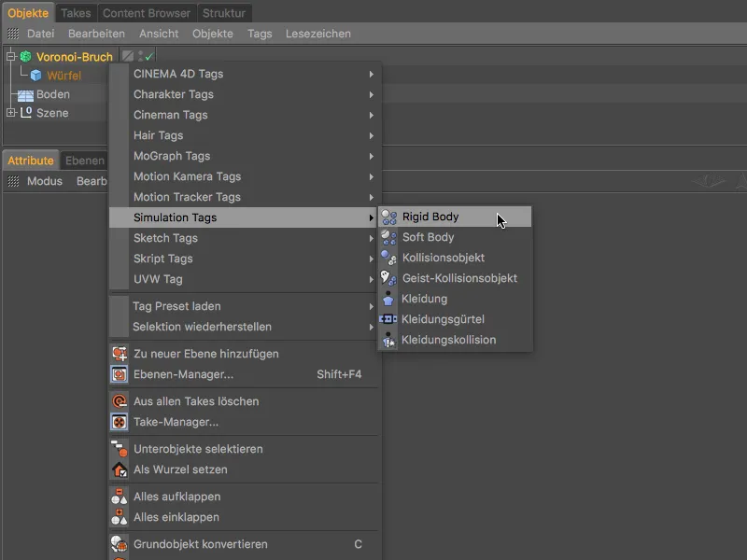Click the Kollisionsobjekt tag icon
Viewport: 747px width, 560px height.
pos(388,259)
